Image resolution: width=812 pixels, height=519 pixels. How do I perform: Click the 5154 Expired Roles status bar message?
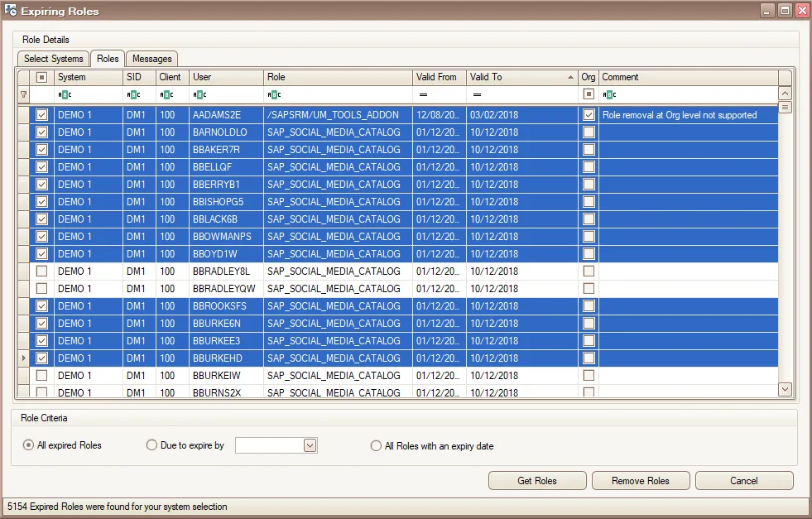pyautogui.click(x=117, y=507)
